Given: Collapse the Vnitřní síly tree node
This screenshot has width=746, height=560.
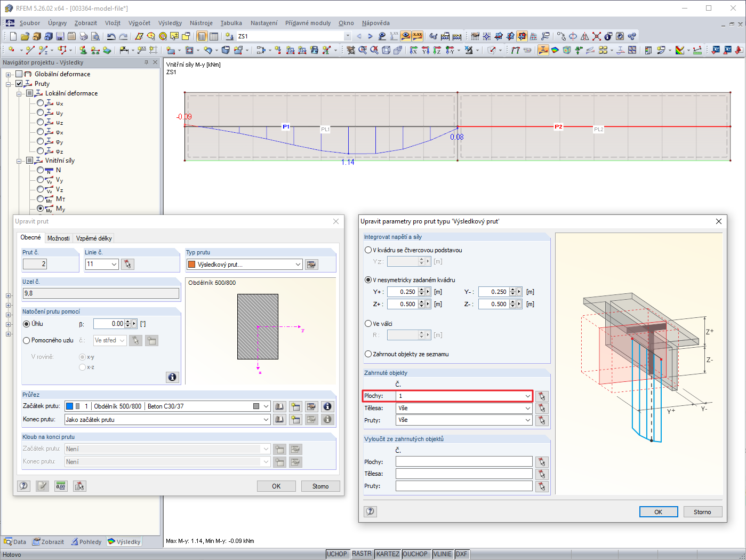Looking at the screenshot, I should point(19,161).
